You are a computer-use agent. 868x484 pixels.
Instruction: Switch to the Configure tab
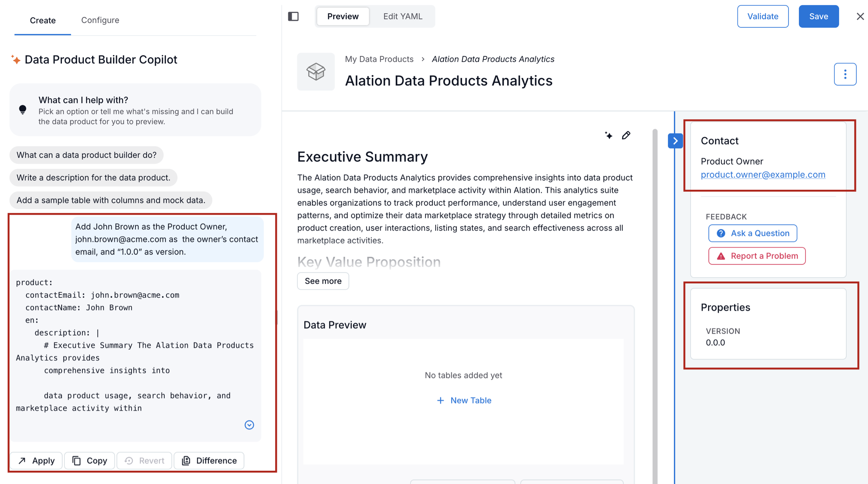(100, 20)
